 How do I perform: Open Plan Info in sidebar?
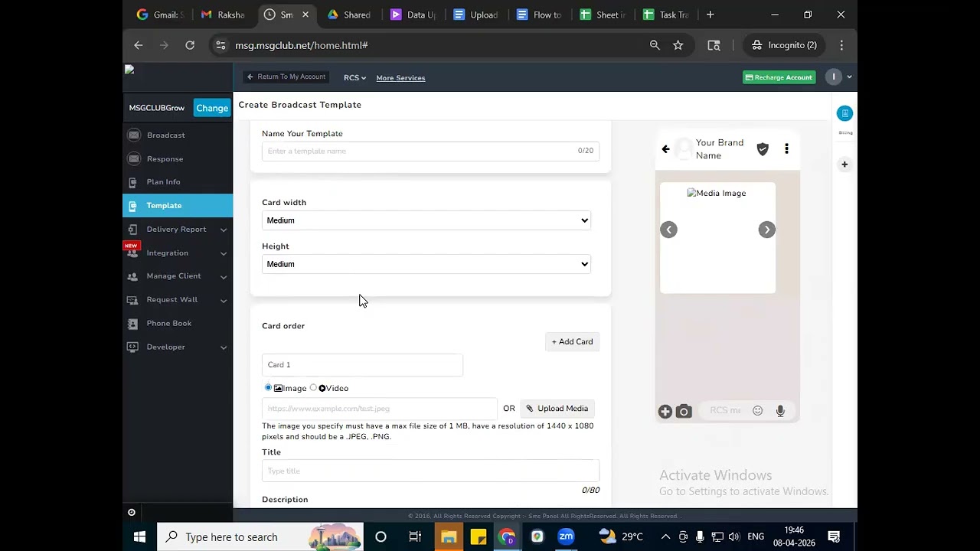tap(163, 182)
